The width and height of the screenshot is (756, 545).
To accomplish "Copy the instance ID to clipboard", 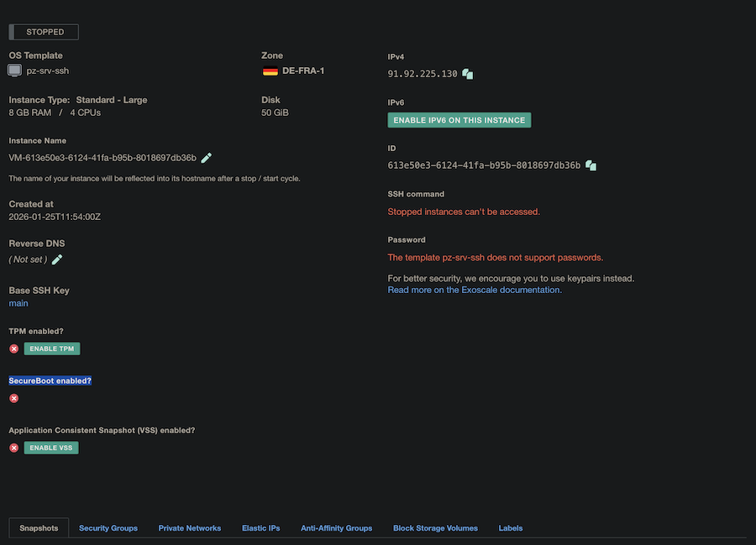I will 591,165.
